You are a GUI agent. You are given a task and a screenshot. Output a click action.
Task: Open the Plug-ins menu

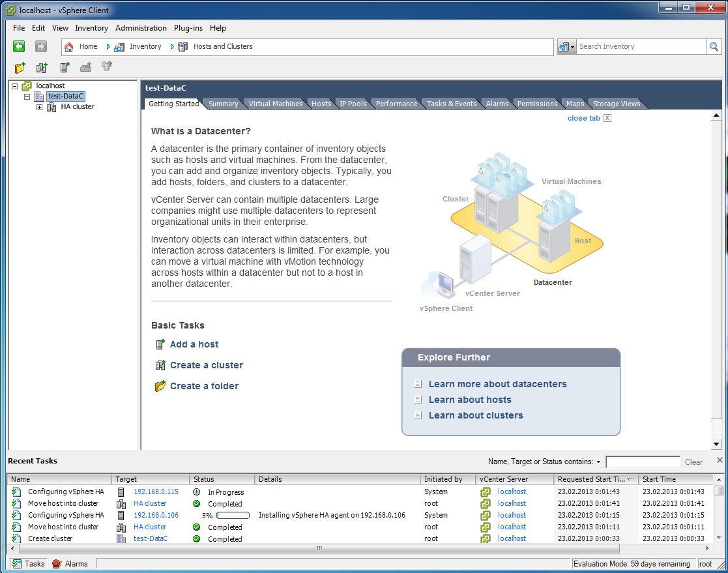[x=188, y=28]
